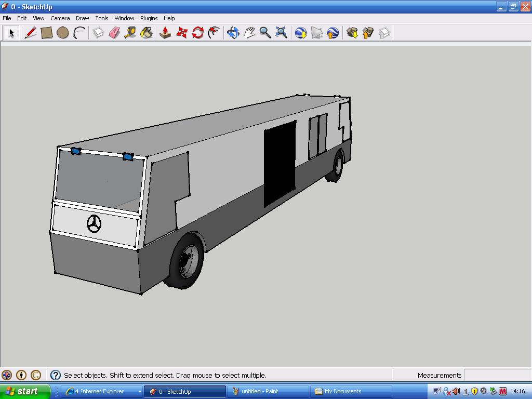
Task: Click the Google sign-in status icon
Action: point(36,375)
